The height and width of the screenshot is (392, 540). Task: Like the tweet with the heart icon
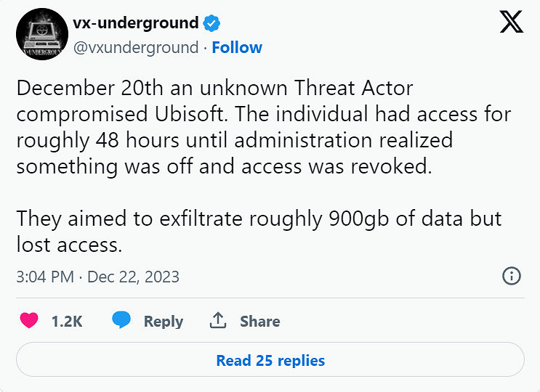[x=29, y=321]
